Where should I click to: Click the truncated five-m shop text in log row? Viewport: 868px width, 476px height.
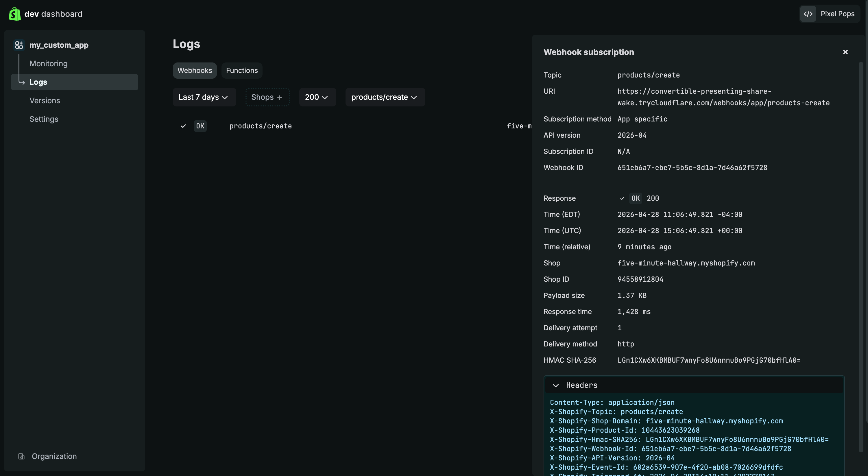(x=519, y=126)
